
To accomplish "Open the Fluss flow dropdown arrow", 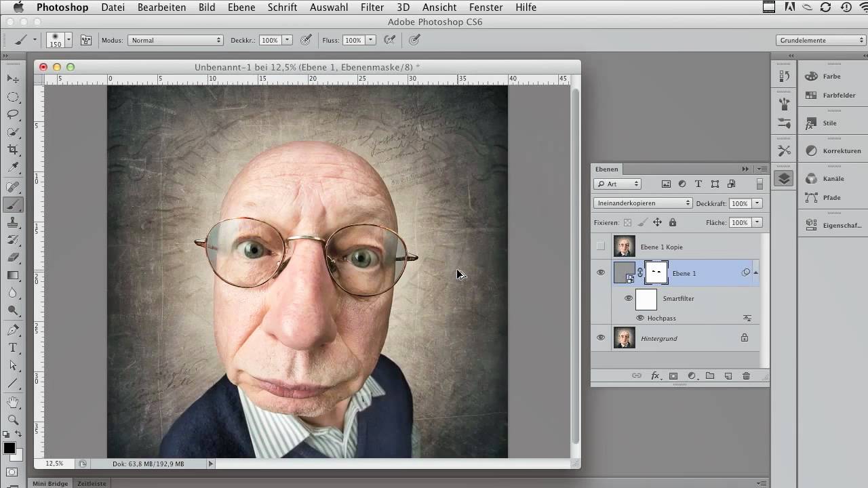I will (x=371, y=40).
